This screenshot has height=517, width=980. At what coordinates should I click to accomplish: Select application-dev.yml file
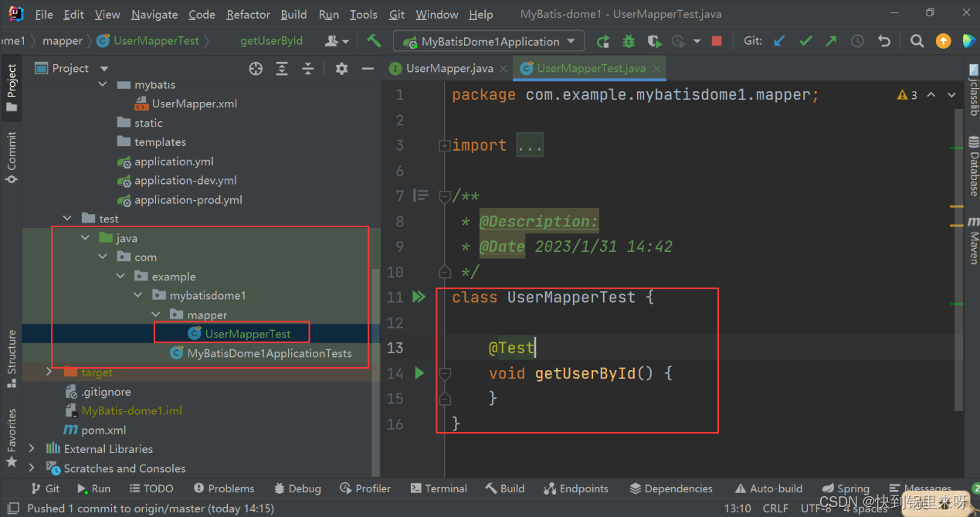(x=177, y=180)
